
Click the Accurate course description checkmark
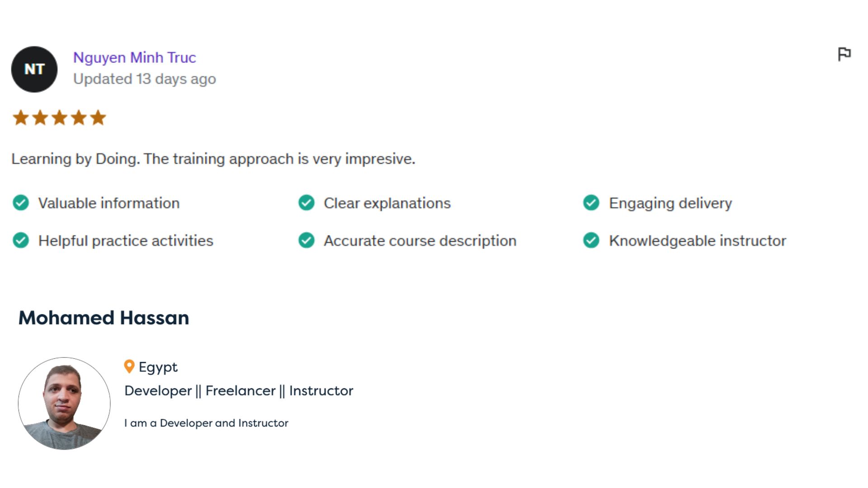pos(307,240)
